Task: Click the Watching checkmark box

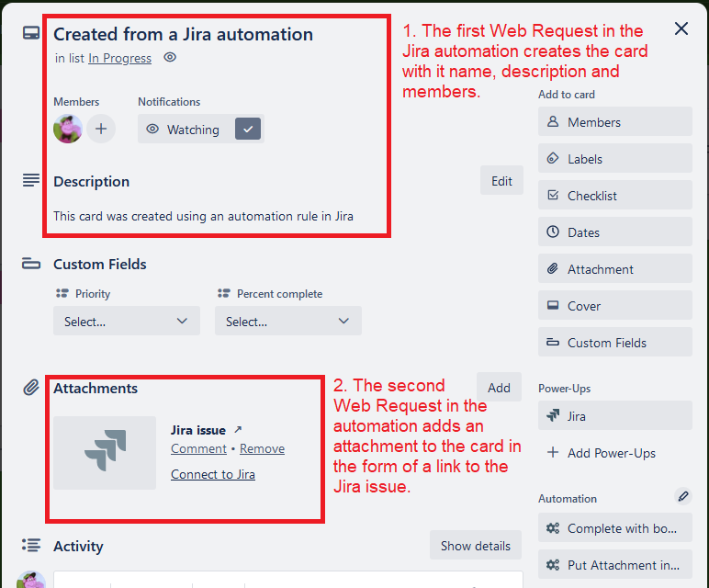Action: point(248,130)
